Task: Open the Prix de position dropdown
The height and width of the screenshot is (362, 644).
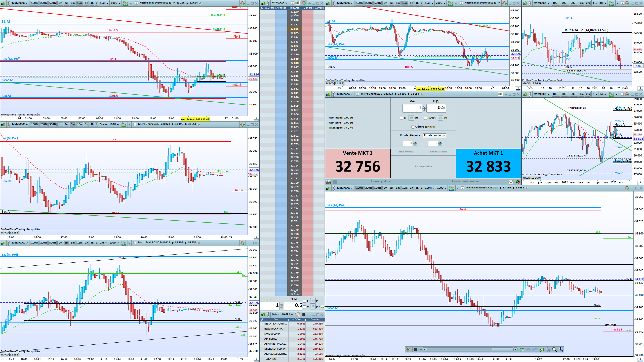Action: tap(434, 135)
